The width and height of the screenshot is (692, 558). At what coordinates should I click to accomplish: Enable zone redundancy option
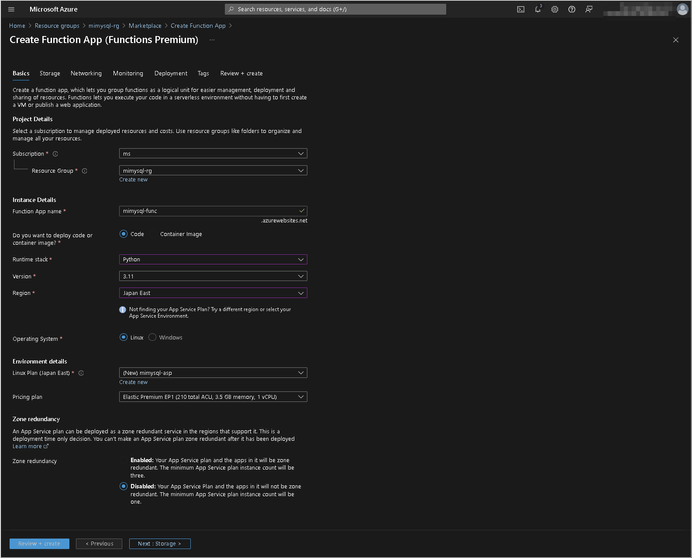tap(124, 460)
